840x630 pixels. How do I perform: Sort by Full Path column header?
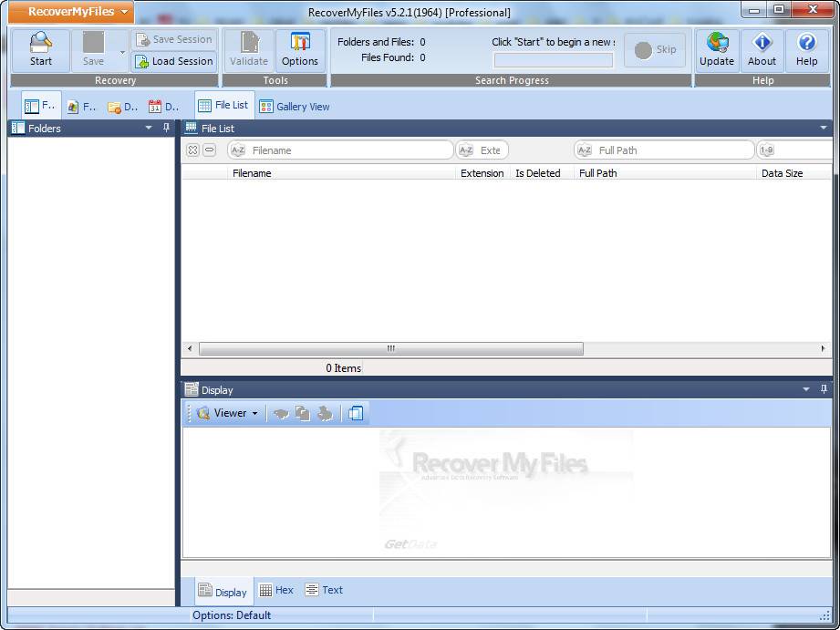pyautogui.click(x=665, y=173)
